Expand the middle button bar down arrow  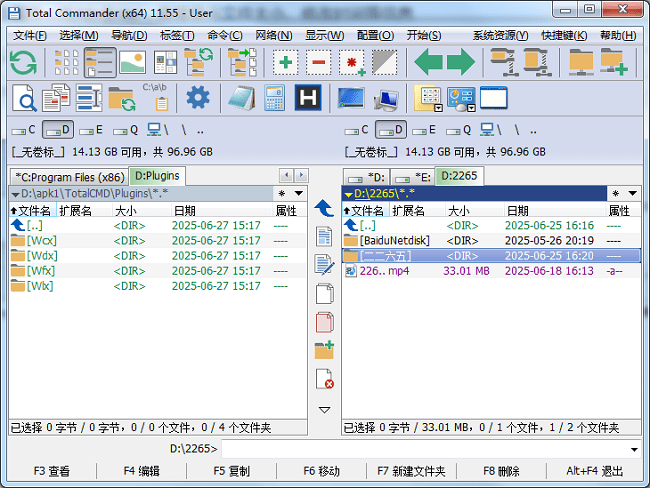point(324,410)
